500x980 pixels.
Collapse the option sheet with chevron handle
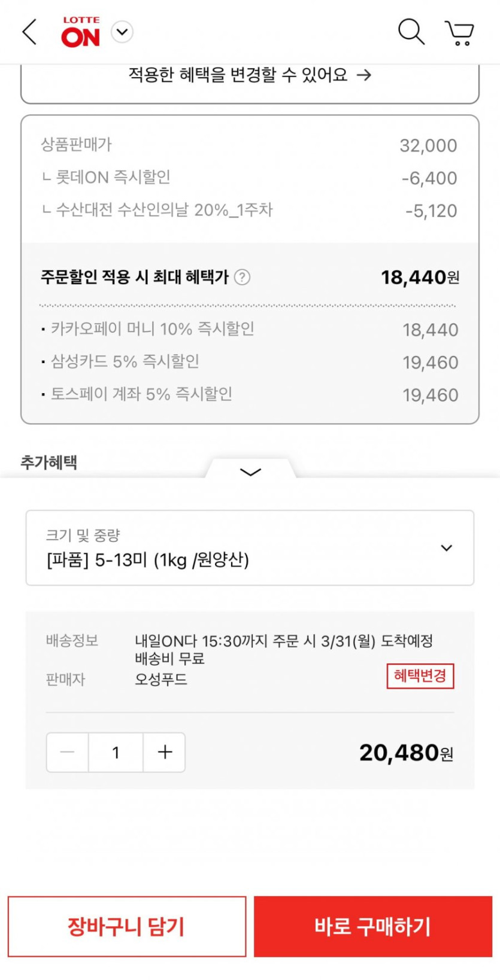click(x=250, y=471)
